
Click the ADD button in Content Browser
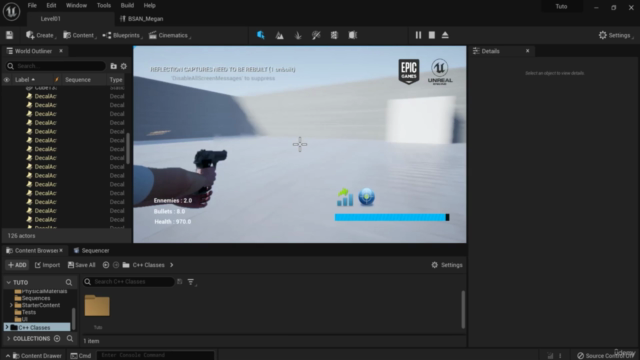click(17, 265)
